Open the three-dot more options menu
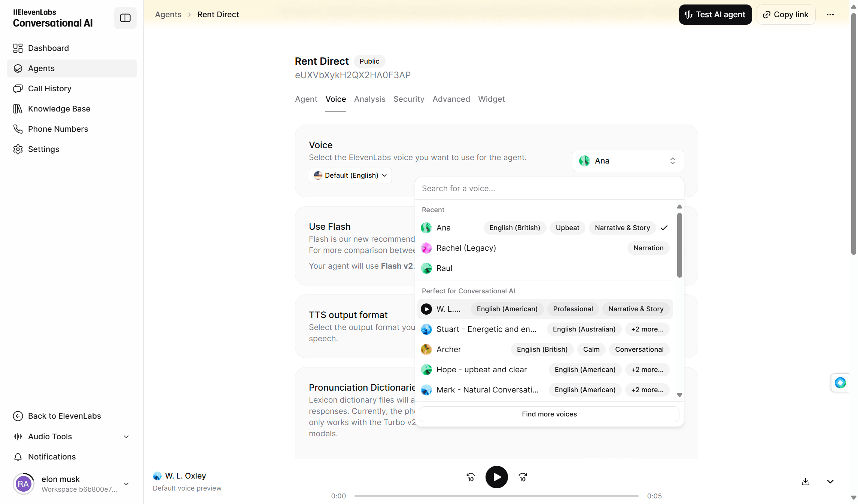 830,15
